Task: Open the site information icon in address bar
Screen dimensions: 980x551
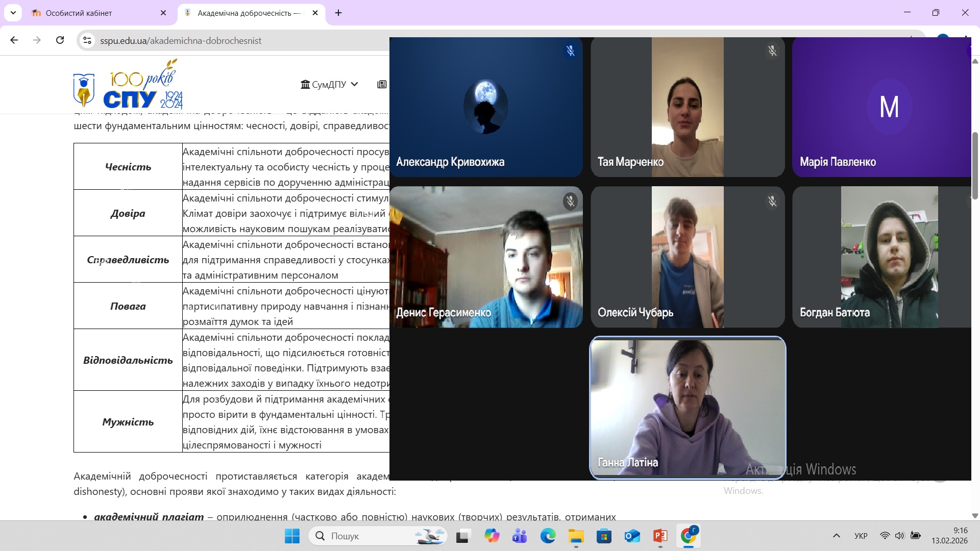Action: (87, 40)
